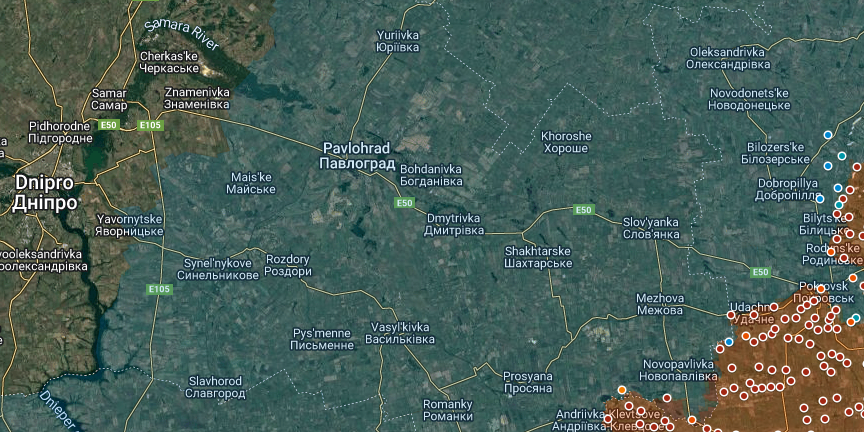
Task: Click the E105 shield near Synel'nykove
Action: [160, 289]
